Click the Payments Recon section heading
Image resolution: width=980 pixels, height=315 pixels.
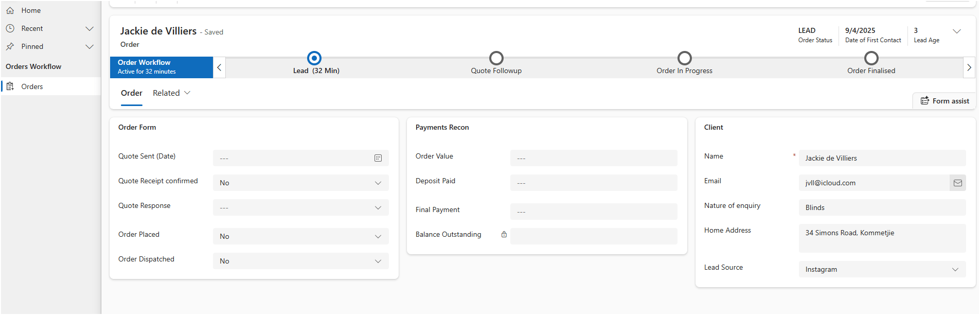(442, 127)
